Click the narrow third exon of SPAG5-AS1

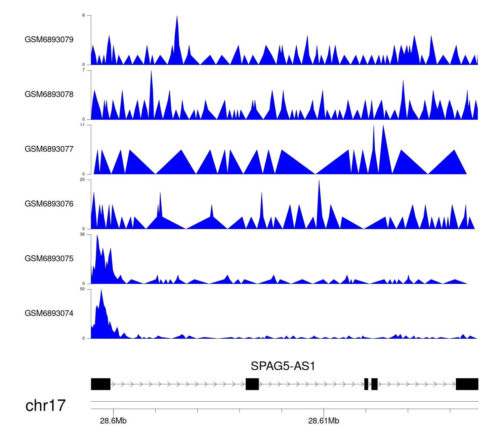pos(366,384)
